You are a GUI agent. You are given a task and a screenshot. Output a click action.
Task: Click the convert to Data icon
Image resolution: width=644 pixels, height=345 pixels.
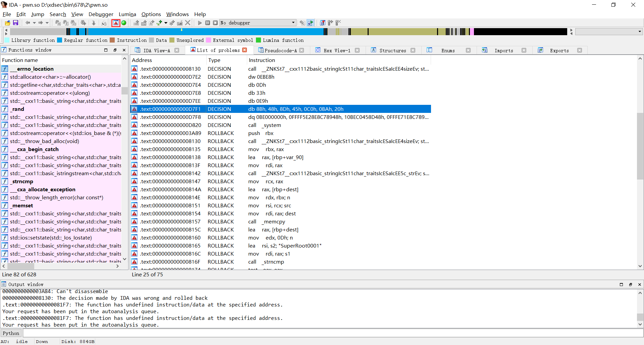tap(144, 23)
